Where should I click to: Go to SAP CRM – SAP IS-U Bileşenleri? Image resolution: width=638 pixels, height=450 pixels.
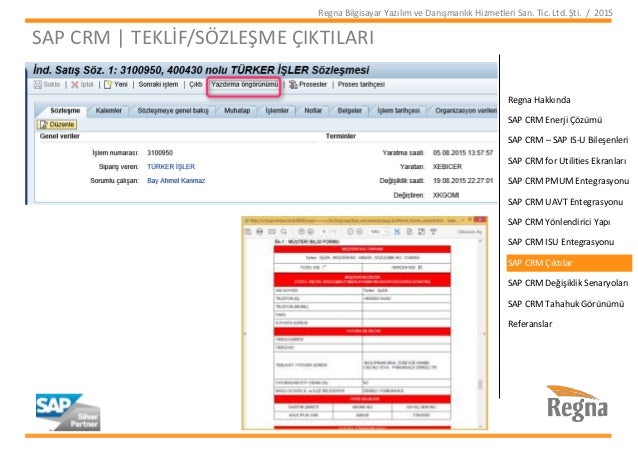[x=568, y=140]
